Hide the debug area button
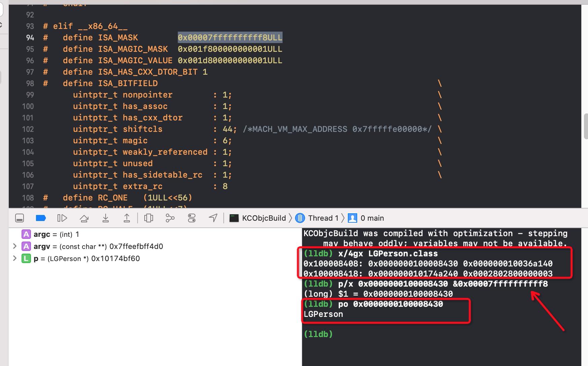588x366 pixels. (x=20, y=218)
